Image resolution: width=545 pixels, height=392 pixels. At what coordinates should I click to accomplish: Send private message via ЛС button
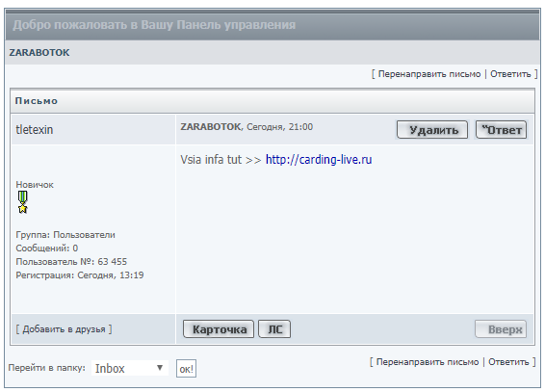point(274,329)
